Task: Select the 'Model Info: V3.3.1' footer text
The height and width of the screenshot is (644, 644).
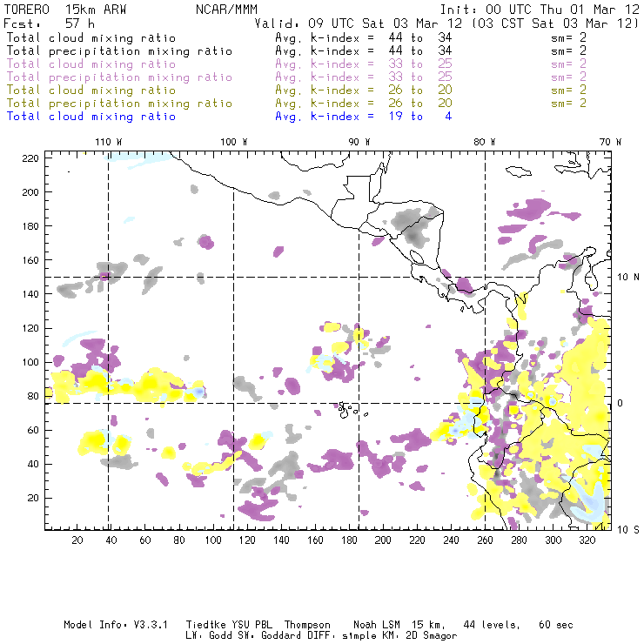Action: 116,625
